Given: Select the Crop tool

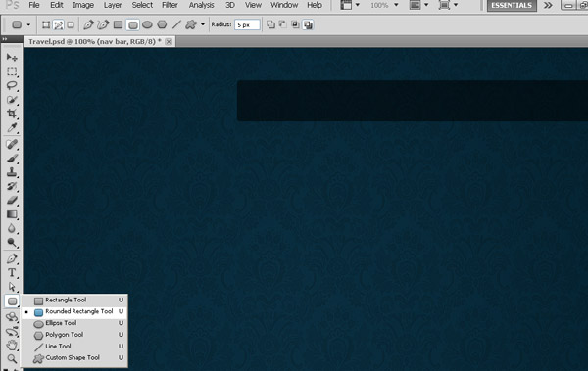Looking at the screenshot, I should (12, 114).
